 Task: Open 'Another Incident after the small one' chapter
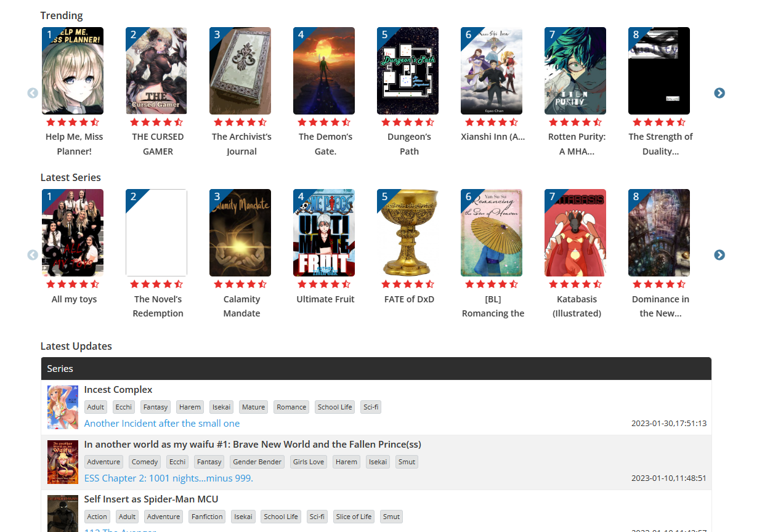pyautogui.click(x=162, y=424)
